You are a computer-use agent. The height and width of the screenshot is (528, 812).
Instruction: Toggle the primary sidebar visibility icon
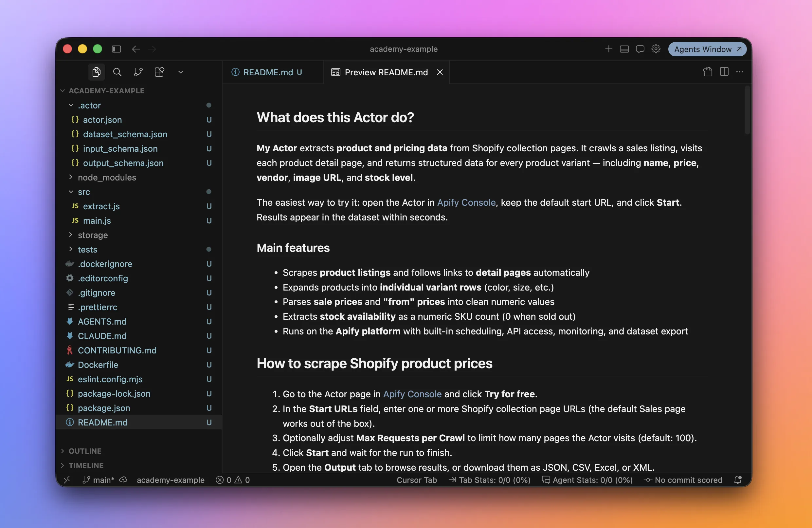[x=116, y=49]
